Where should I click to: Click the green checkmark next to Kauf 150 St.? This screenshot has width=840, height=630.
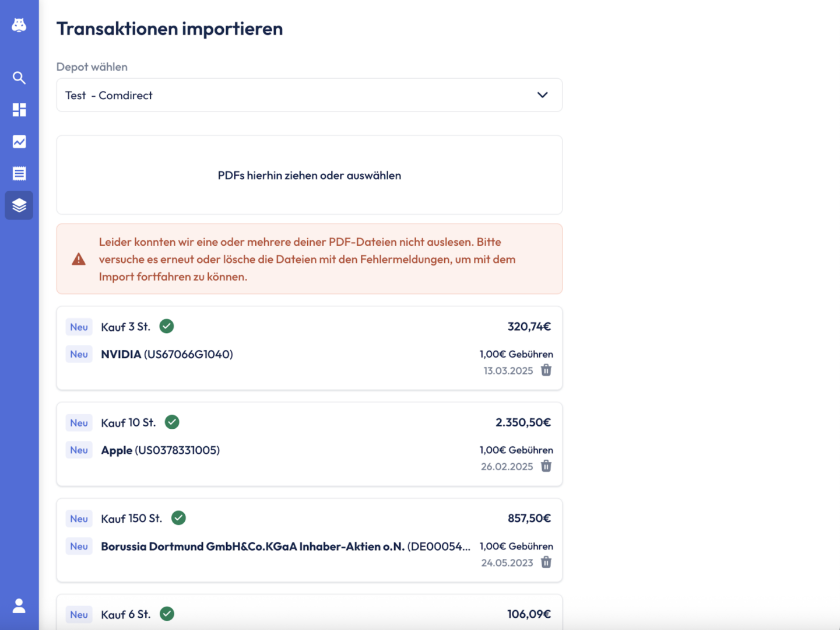pos(178,518)
